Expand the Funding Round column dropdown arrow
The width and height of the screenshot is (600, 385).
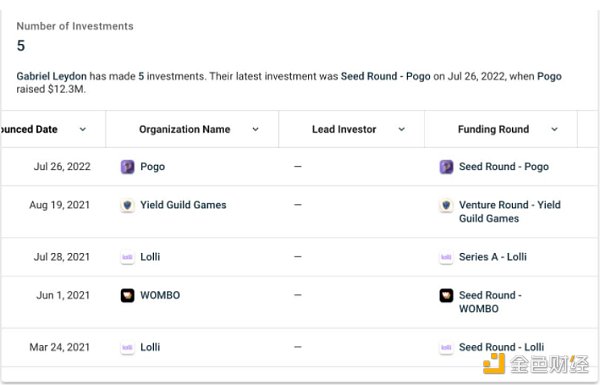554,129
